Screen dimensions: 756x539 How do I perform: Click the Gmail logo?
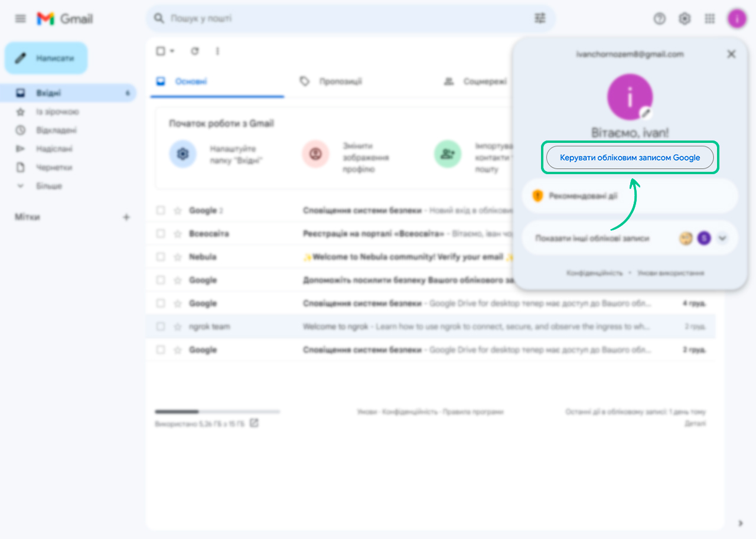pyautogui.click(x=65, y=19)
